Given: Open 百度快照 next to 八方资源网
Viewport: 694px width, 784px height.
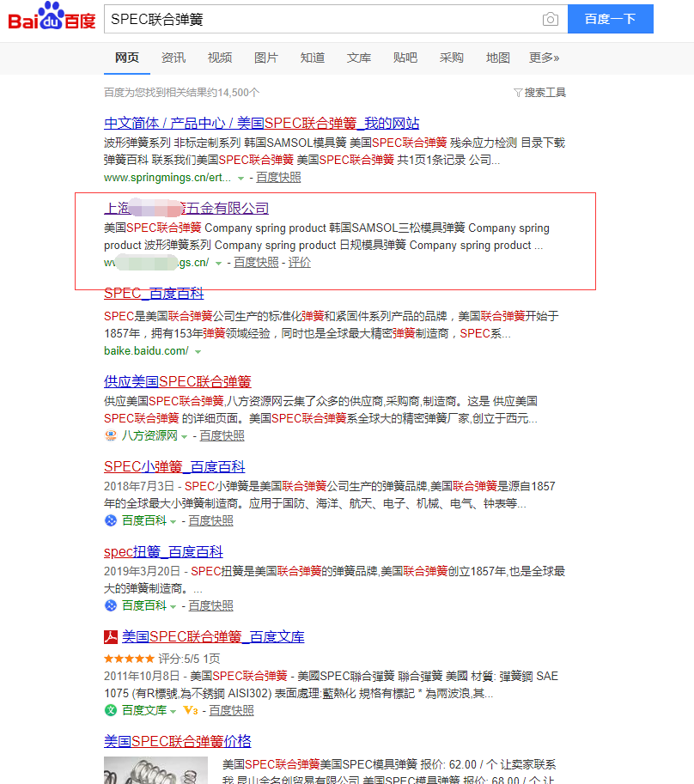Looking at the screenshot, I should click(222, 436).
